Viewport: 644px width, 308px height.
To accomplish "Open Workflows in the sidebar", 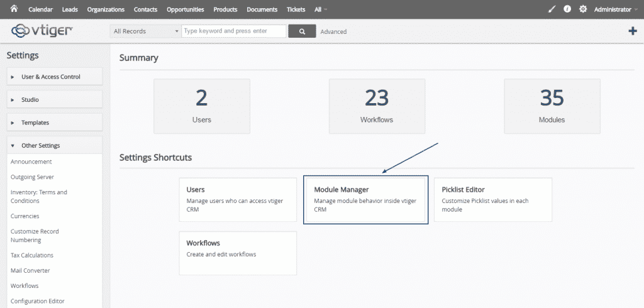I will tap(25, 286).
